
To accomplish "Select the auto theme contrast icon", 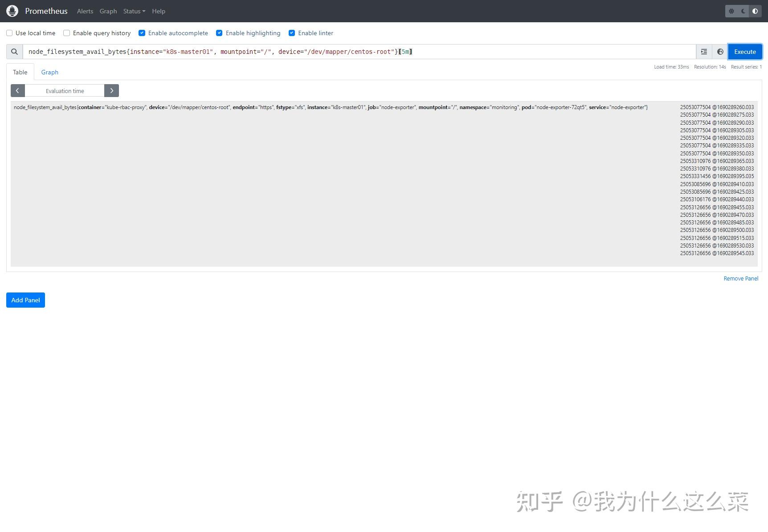I will pyautogui.click(x=755, y=11).
